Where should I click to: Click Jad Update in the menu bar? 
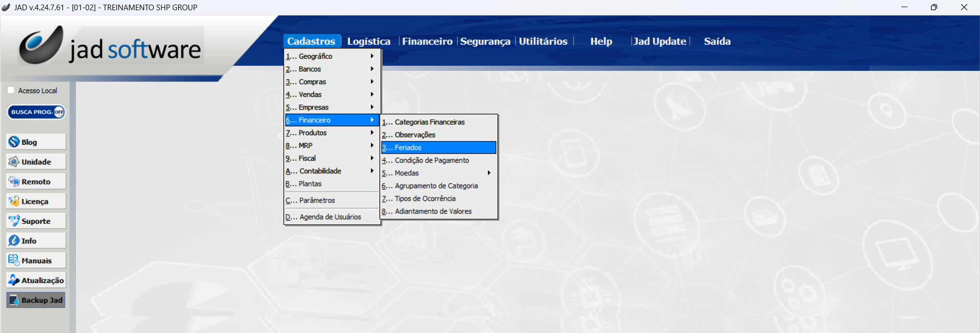coord(659,41)
